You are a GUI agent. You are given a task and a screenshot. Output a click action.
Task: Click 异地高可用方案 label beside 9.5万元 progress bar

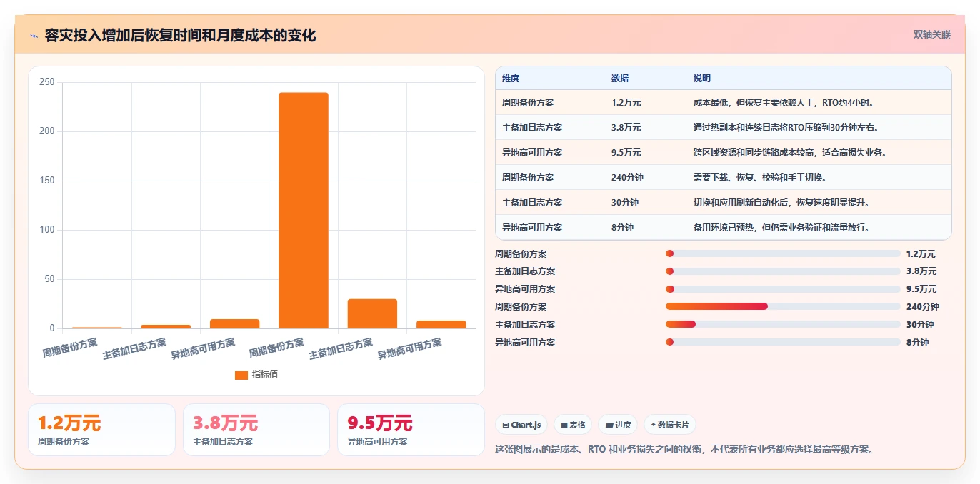(x=525, y=289)
